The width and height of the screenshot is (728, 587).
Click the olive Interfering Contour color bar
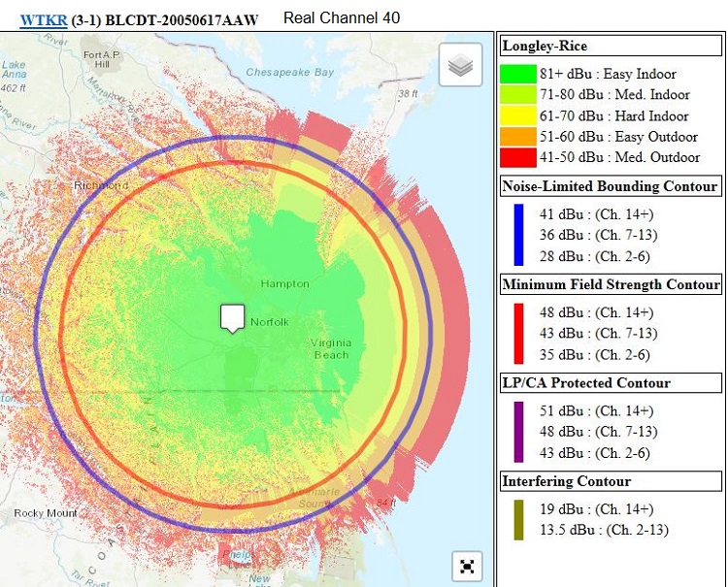click(x=518, y=519)
